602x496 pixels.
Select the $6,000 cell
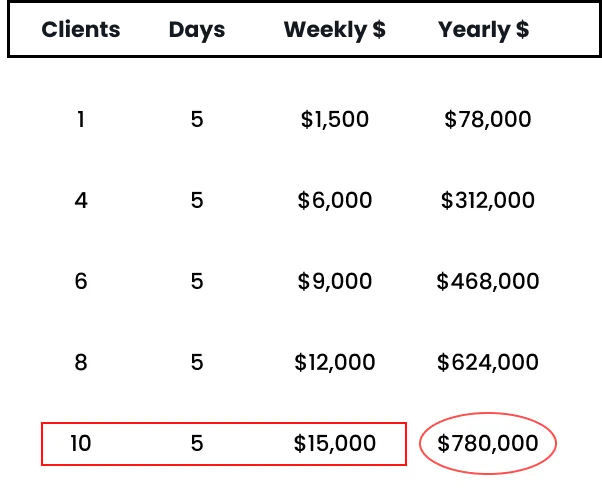click(334, 201)
